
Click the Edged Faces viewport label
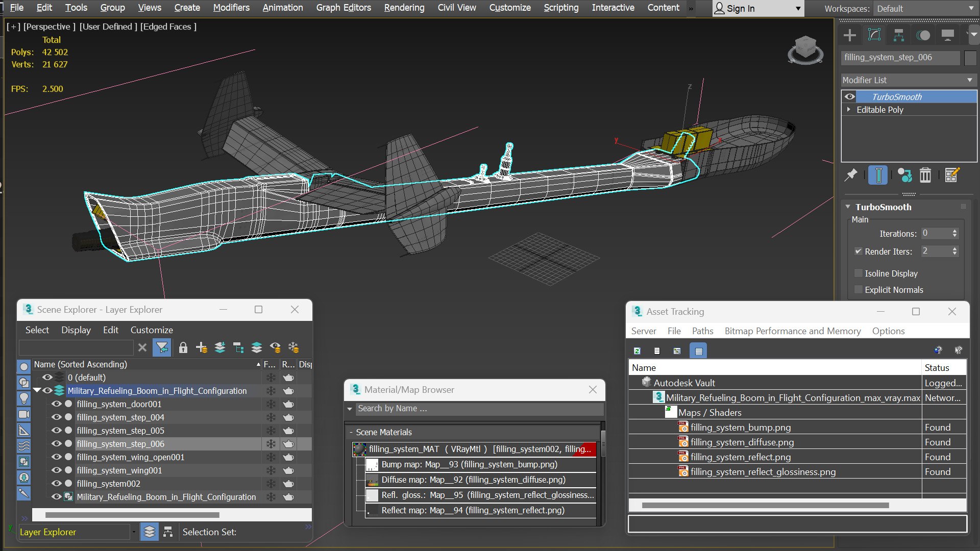168,27
